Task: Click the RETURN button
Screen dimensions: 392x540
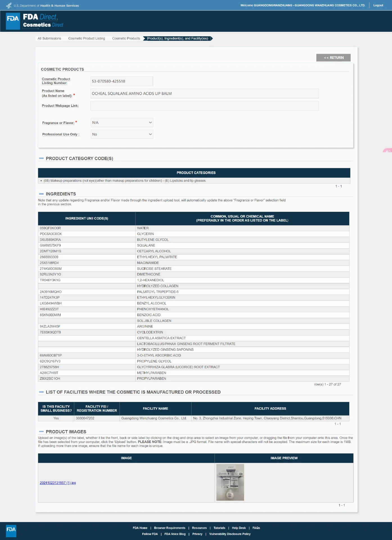Action: [x=334, y=58]
